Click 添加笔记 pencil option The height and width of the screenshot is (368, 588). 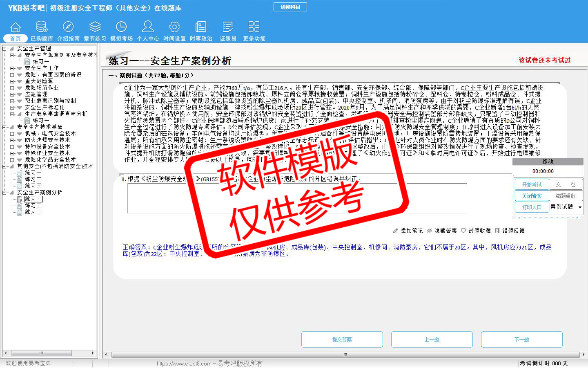coord(396,231)
